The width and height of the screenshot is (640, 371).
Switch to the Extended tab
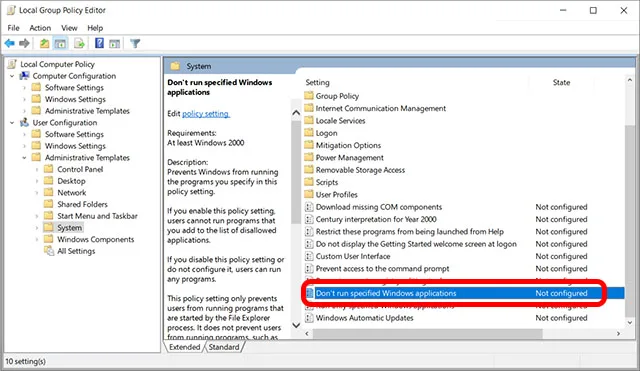coord(184,347)
